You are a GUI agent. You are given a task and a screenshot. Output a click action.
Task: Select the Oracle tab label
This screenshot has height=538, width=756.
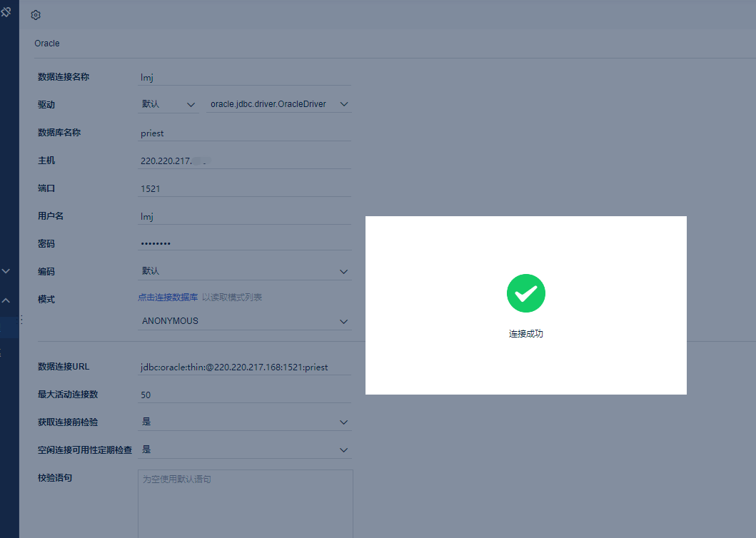(47, 44)
